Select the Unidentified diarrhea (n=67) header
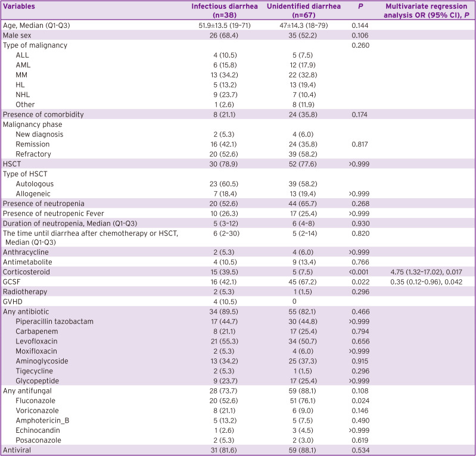476x456 pixels. click(x=304, y=11)
